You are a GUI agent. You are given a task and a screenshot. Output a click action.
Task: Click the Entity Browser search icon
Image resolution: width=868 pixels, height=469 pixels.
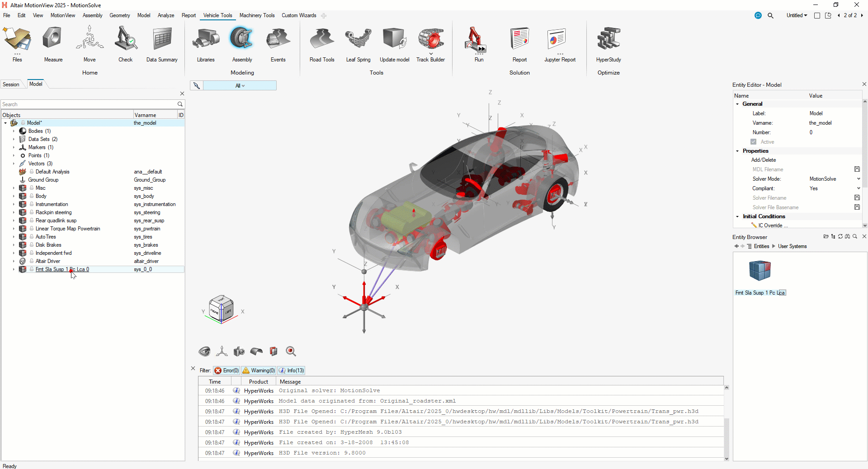[x=854, y=236]
